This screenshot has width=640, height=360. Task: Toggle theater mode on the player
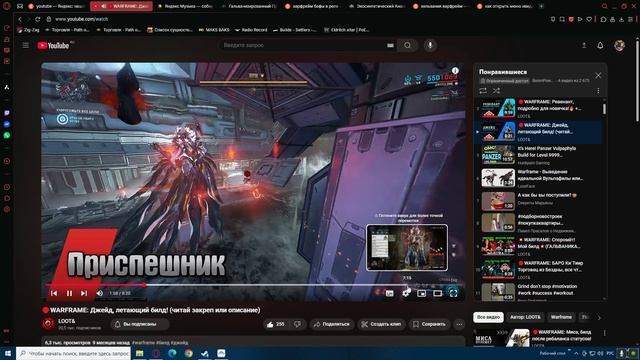click(438, 293)
